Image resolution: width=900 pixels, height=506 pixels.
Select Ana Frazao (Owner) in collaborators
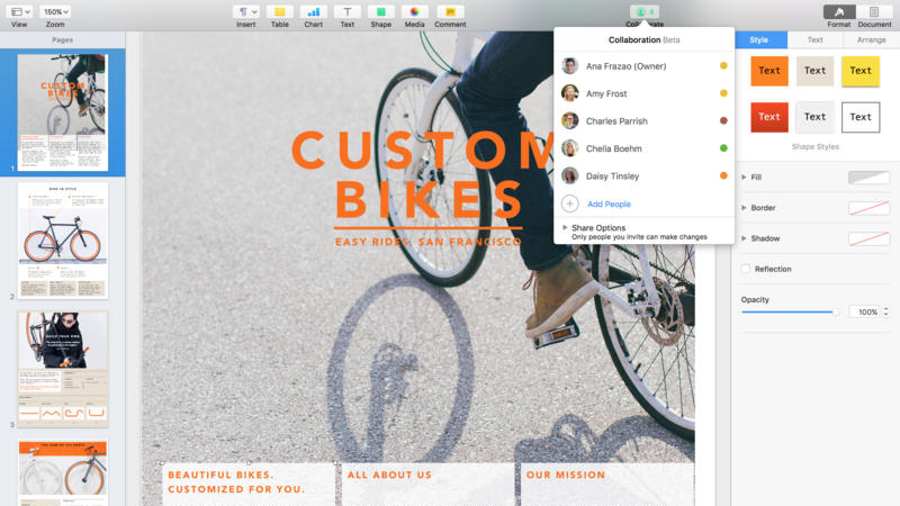[x=644, y=66]
